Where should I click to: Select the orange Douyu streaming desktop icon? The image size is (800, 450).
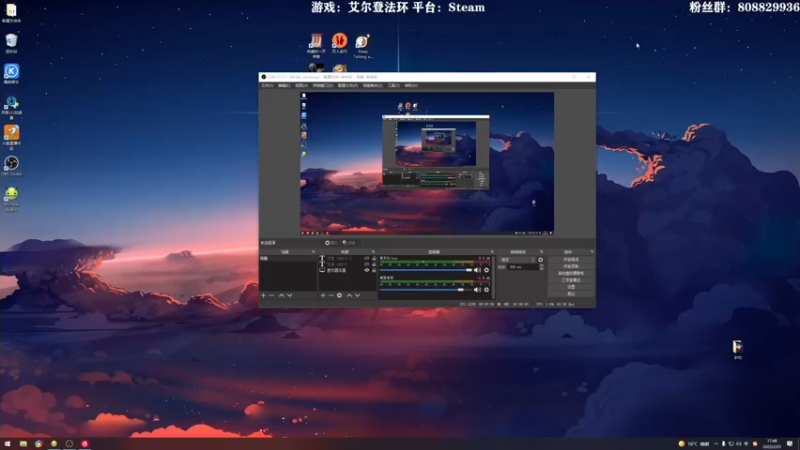(11, 137)
